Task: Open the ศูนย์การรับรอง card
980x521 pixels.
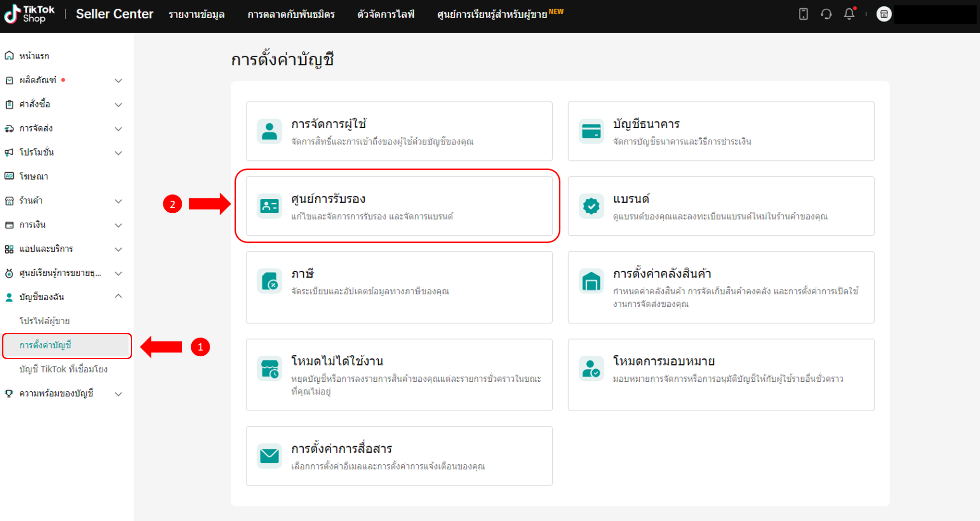Action: (x=398, y=206)
